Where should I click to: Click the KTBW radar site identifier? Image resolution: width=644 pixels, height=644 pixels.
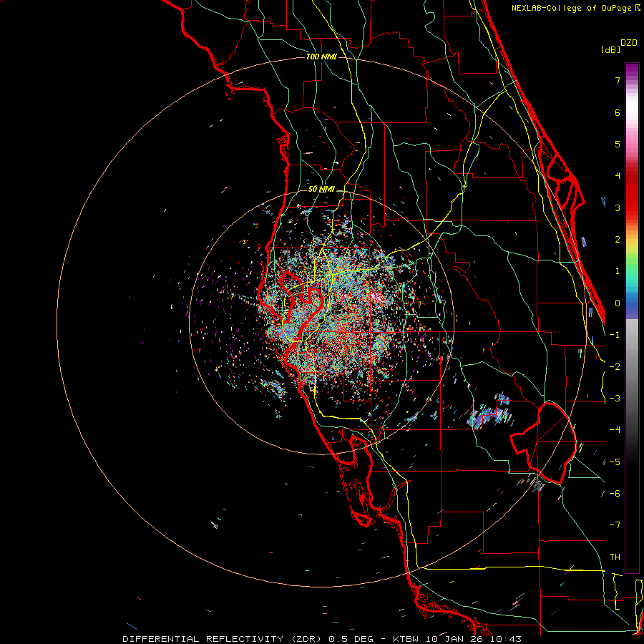pyautogui.click(x=406, y=639)
